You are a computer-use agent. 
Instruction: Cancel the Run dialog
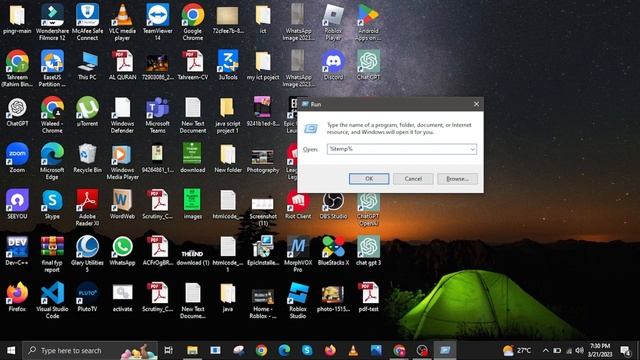413,179
